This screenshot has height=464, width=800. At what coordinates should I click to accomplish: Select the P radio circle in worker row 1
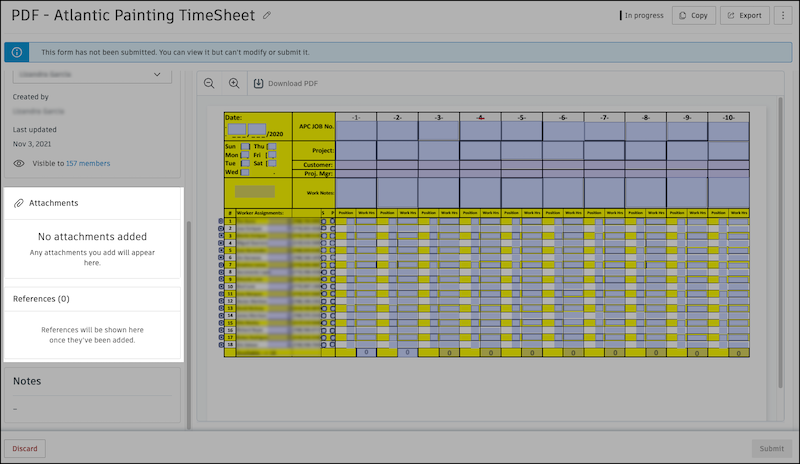(333, 221)
